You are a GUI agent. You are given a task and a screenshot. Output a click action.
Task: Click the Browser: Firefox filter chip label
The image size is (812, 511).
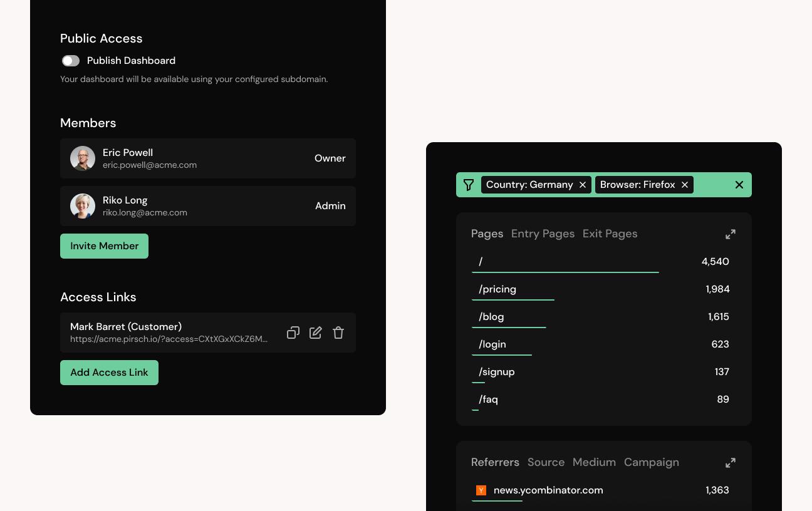tap(638, 185)
